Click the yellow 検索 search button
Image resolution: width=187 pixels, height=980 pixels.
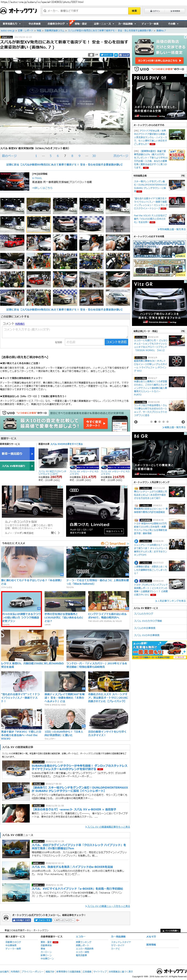click(134, 11)
